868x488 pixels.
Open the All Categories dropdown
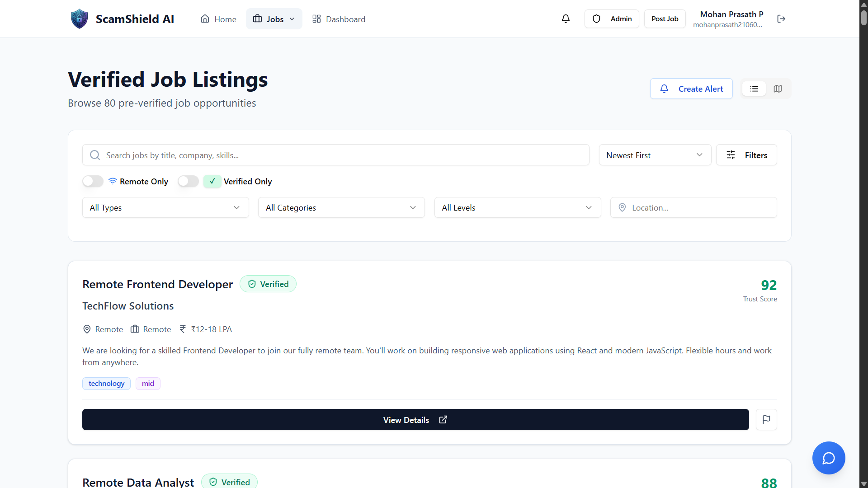pos(341,208)
